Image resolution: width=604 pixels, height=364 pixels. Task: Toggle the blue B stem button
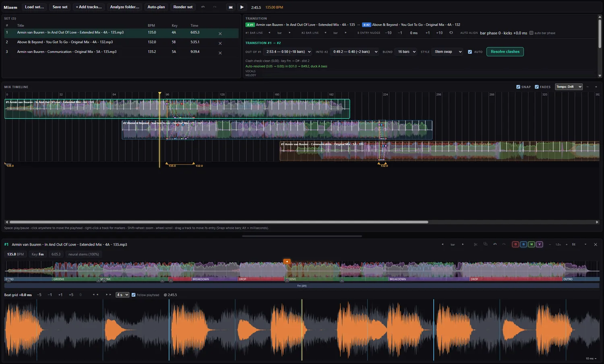[x=523, y=244]
